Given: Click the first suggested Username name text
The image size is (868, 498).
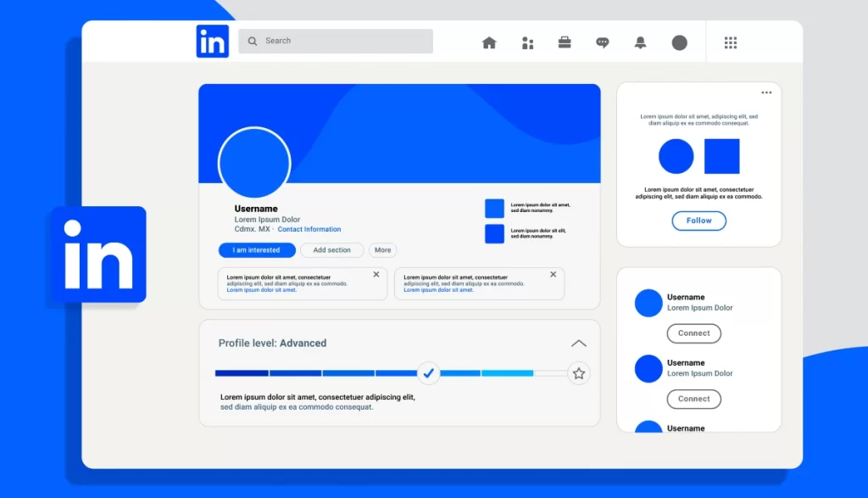Looking at the screenshot, I should [685, 297].
